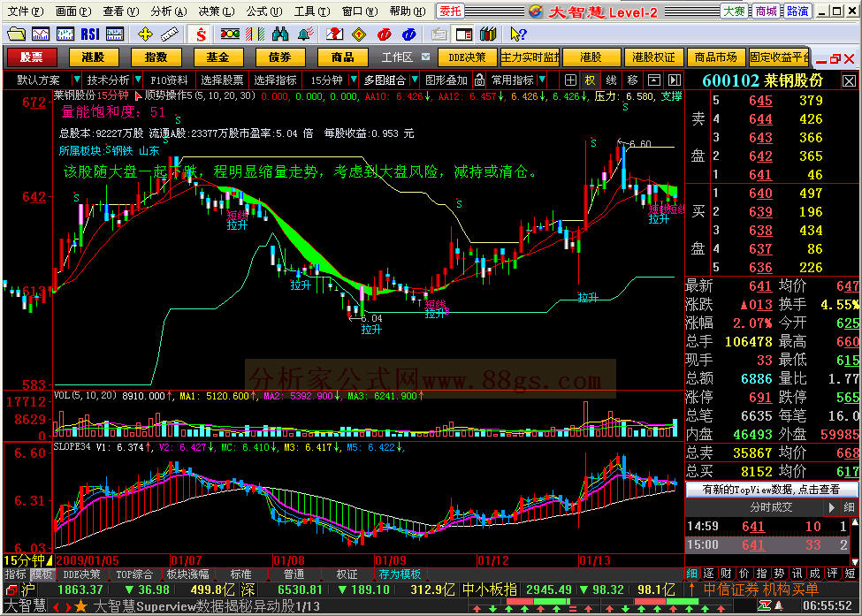Click the skip-to-end play bar icon
This screenshot has width=862, height=616.
click(675, 80)
